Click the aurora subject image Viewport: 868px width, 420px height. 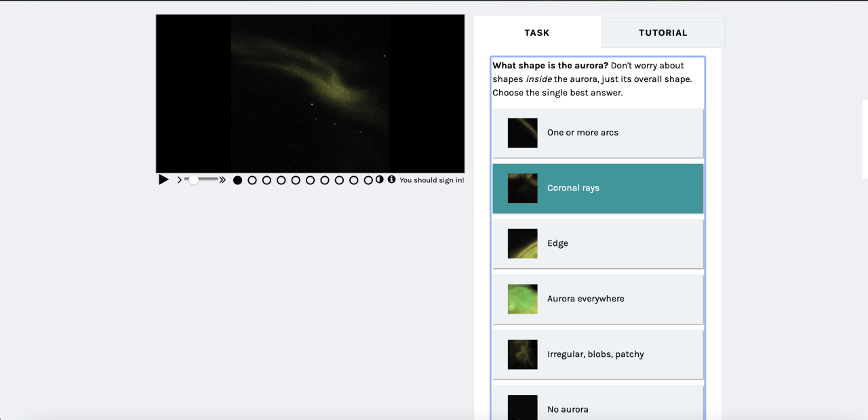click(x=311, y=93)
